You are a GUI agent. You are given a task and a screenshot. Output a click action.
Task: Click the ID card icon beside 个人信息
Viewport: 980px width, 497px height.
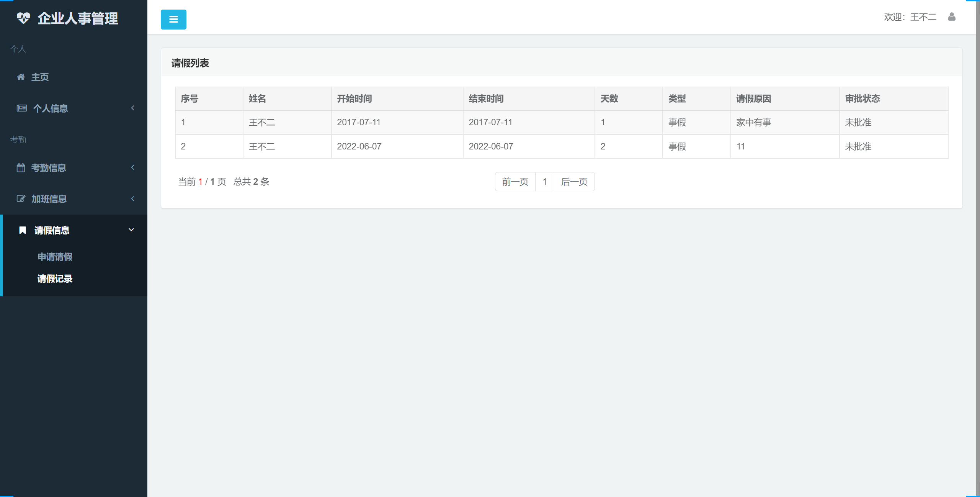[21, 108]
